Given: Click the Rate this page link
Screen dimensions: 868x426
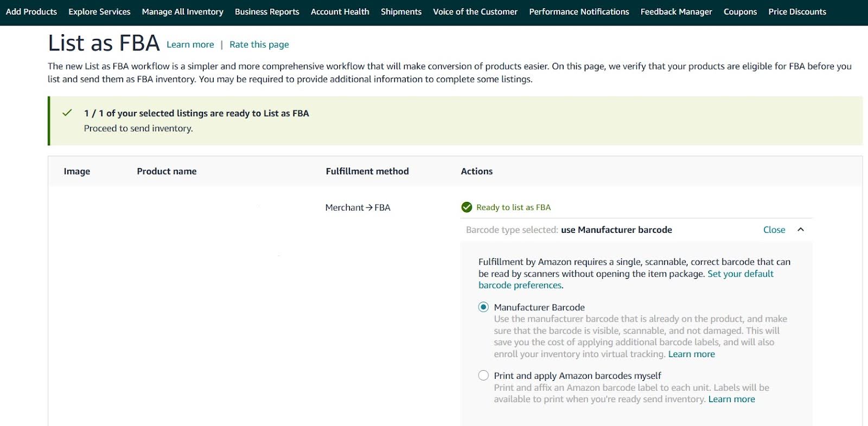Looking at the screenshot, I should (x=259, y=44).
